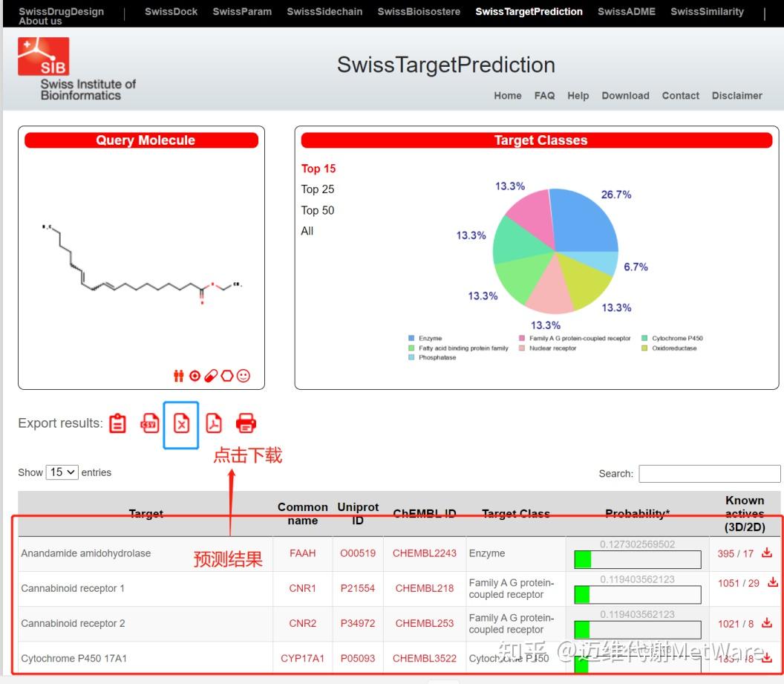Export results as Excel spreadsheet
This screenshot has height=684, width=784.
[181, 423]
